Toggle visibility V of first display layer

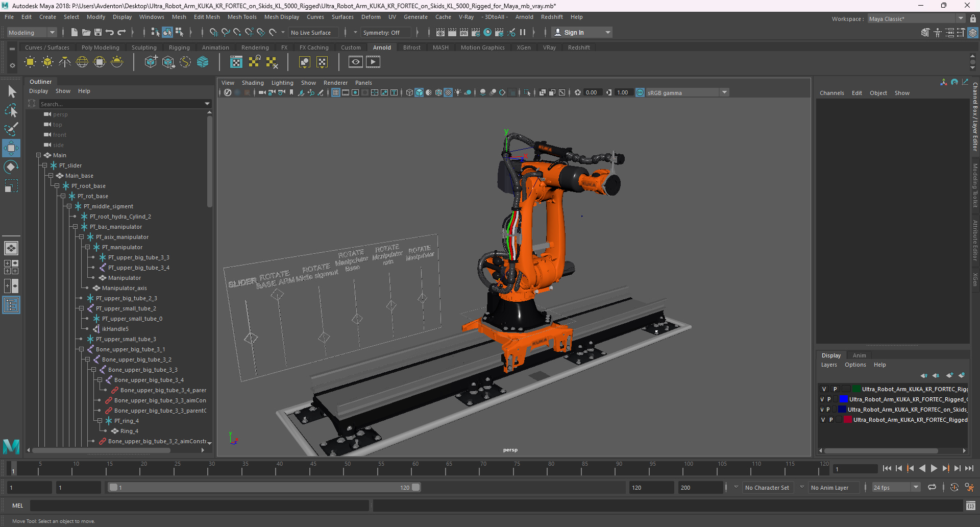click(824, 389)
